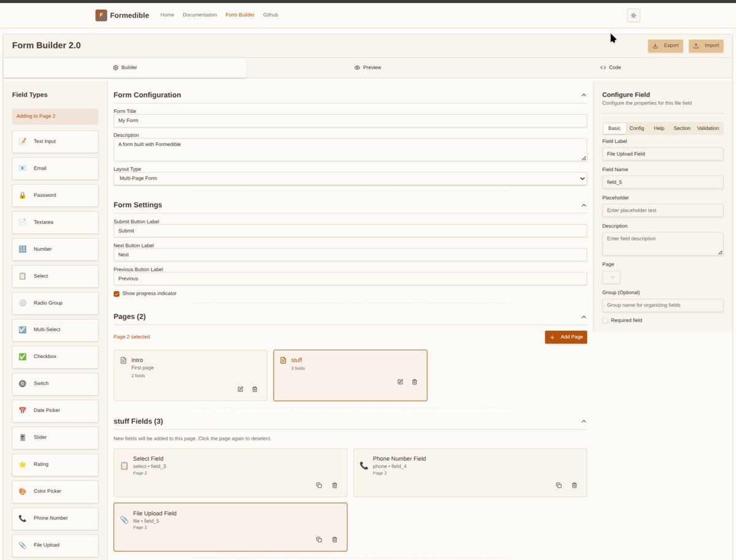Viewport: 736px width, 560px height.
Task: Add a Password field type
Action: pyautogui.click(x=55, y=195)
